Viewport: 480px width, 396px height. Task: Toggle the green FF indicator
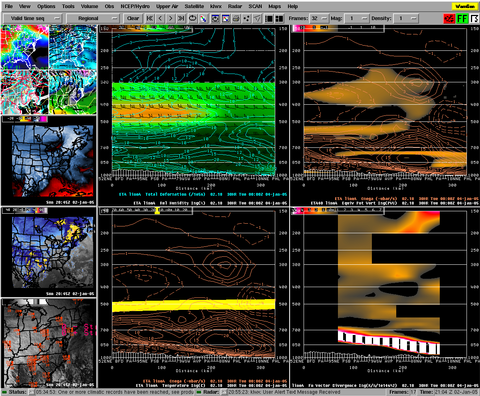point(462,18)
